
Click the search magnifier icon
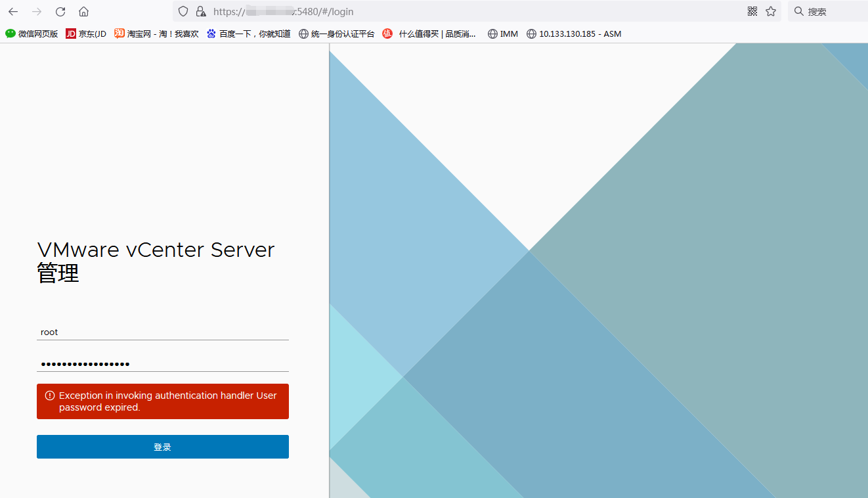(x=799, y=11)
